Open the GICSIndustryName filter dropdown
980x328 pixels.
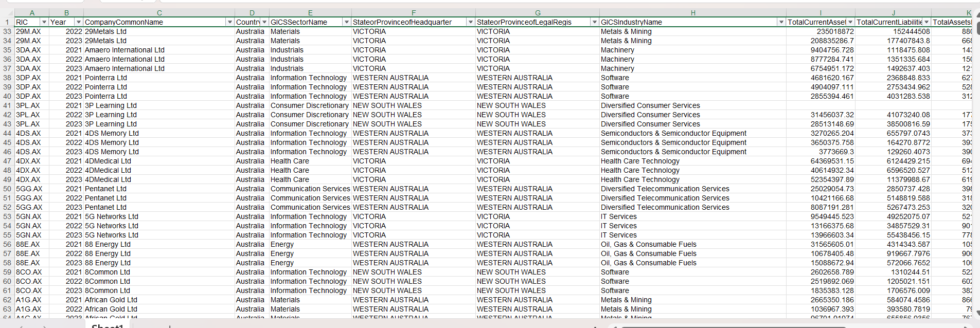[x=781, y=22]
